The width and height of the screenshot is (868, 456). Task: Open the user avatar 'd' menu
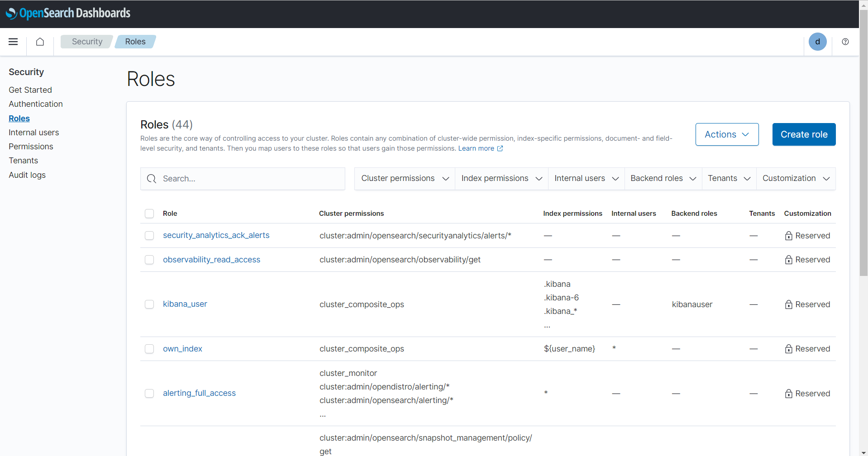pyautogui.click(x=817, y=42)
